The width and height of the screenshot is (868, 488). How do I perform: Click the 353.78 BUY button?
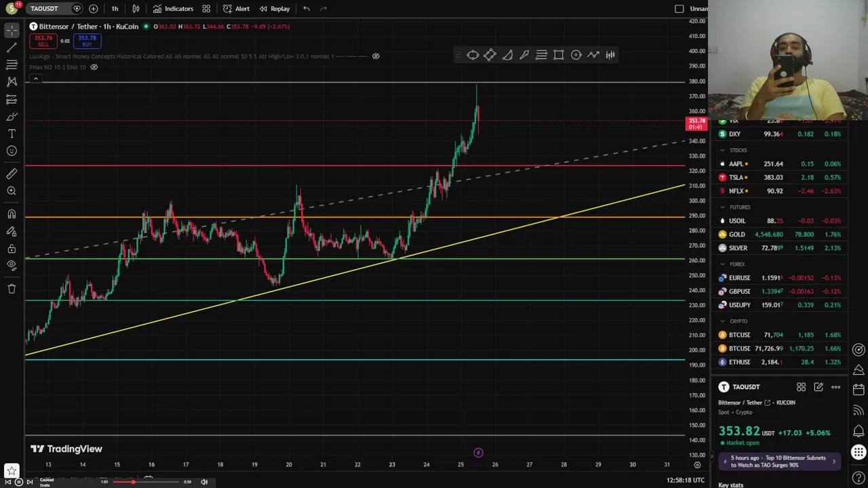[x=87, y=41]
